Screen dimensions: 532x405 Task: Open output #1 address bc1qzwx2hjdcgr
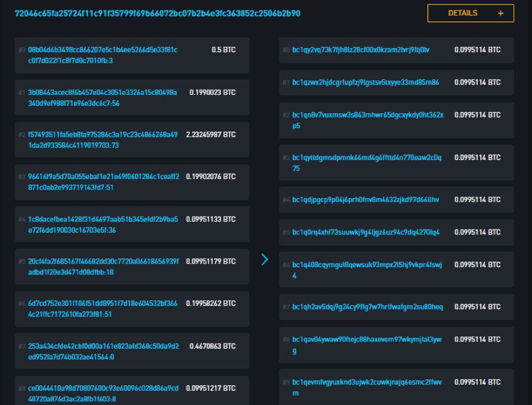pos(365,82)
